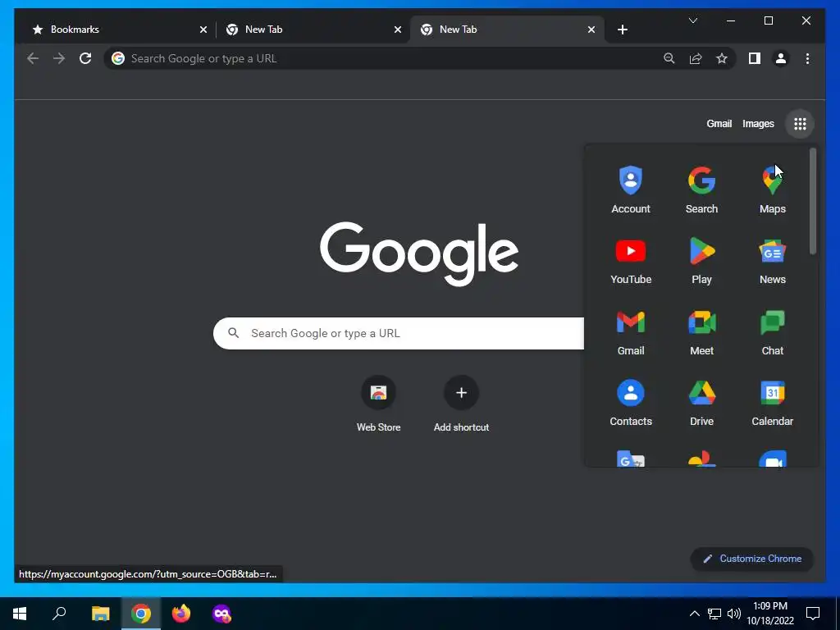Viewport: 840px width, 630px height.
Task: Click Chrome icon in taskbar
Action: click(x=141, y=614)
